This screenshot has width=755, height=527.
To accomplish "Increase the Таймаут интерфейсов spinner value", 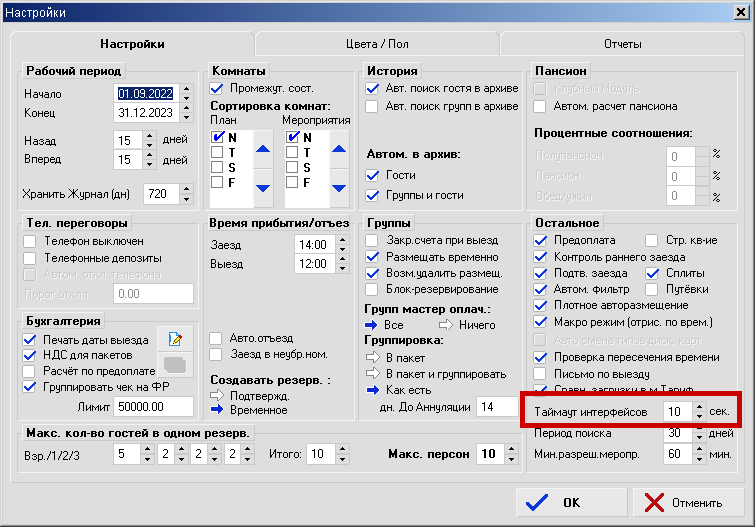I will (699, 406).
